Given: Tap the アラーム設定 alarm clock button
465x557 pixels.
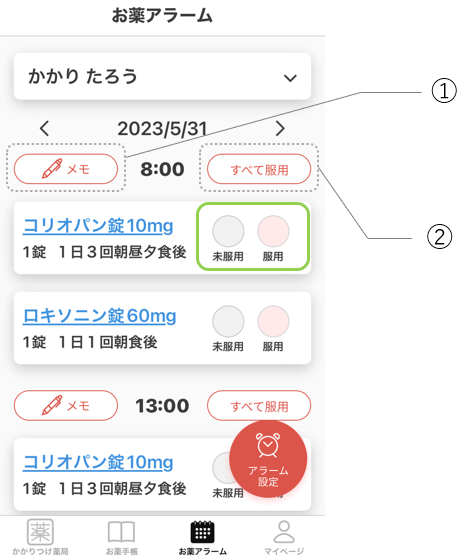Looking at the screenshot, I should pos(268,459).
